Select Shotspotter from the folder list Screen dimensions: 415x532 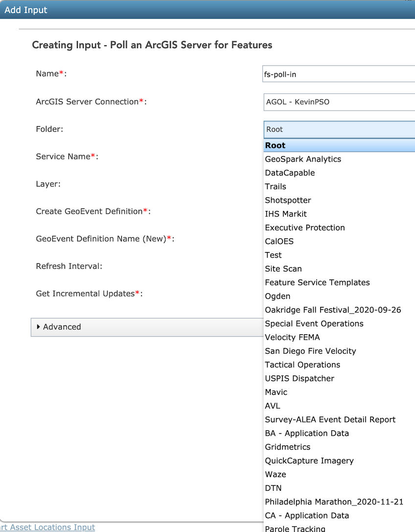coord(339,200)
